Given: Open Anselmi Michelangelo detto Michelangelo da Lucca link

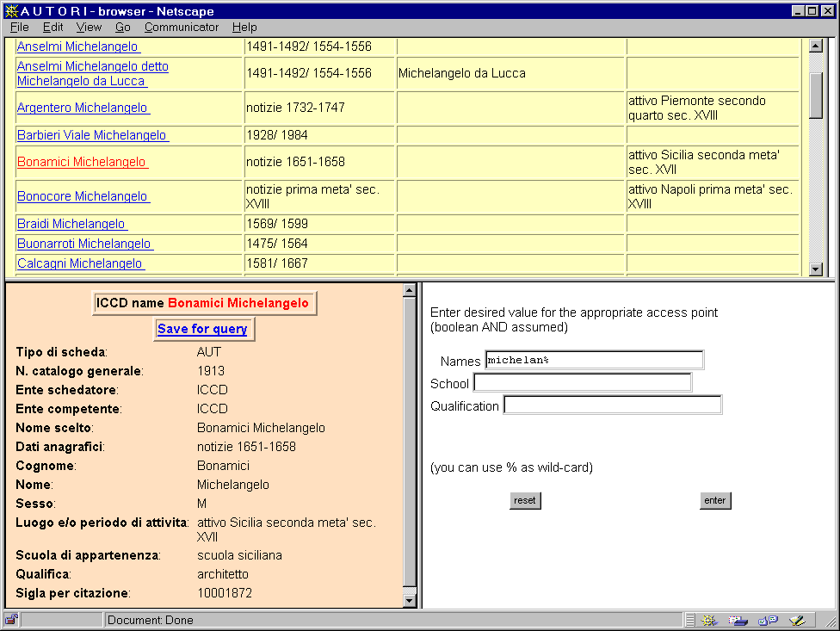Looking at the screenshot, I should [93, 73].
